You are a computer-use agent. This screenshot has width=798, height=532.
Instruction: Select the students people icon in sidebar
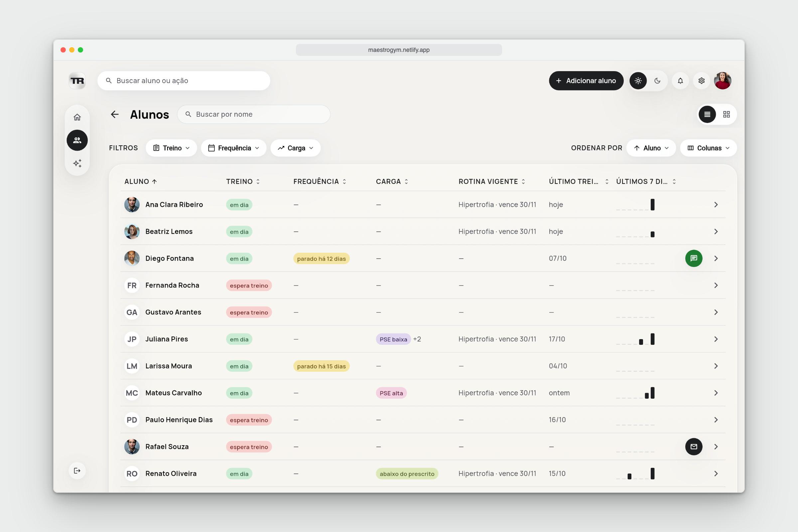tap(77, 140)
